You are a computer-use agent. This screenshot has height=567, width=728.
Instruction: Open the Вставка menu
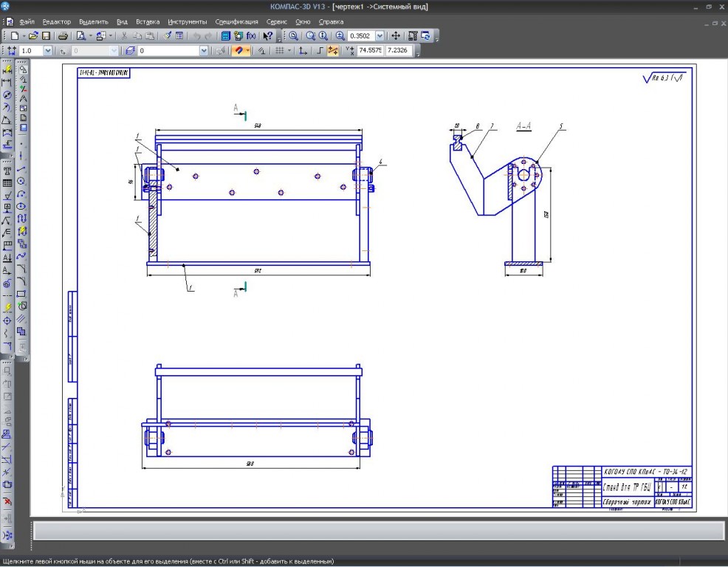tap(148, 22)
